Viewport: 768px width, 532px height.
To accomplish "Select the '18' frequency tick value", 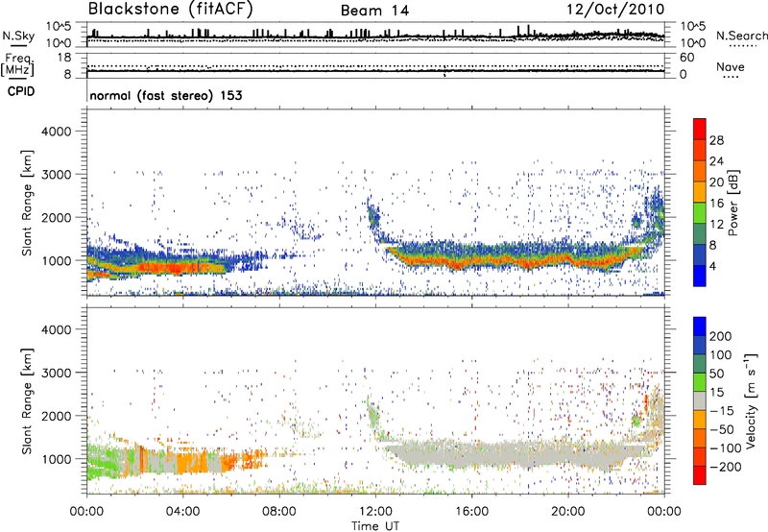I will pos(65,58).
